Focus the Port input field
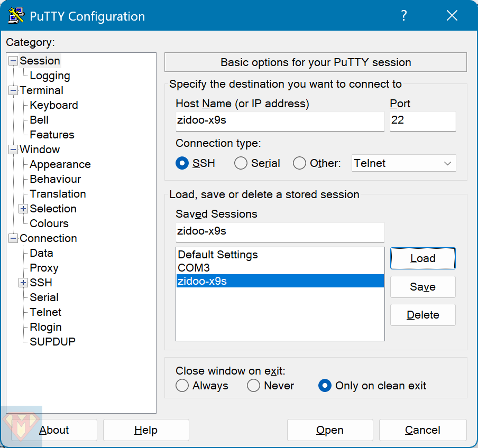Image resolution: width=478 pixels, height=448 pixels. 423,121
